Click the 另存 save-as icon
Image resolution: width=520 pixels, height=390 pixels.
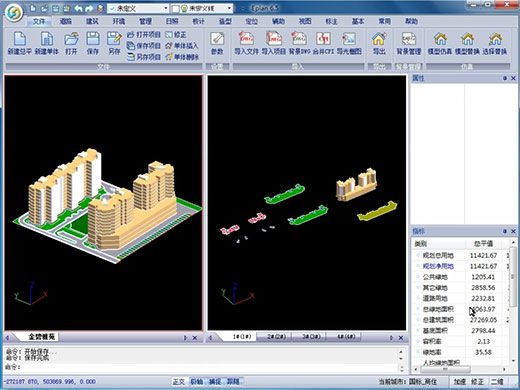(114, 43)
